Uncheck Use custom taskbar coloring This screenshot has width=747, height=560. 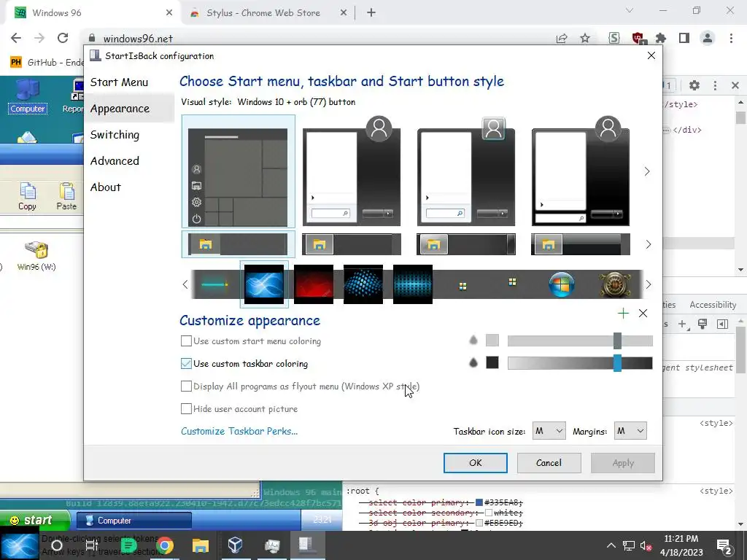(186, 363)
